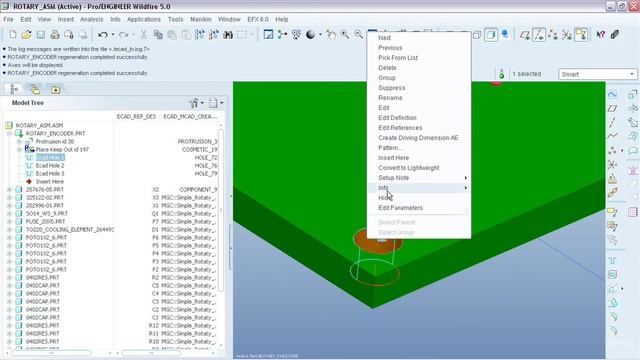Copy selection using the toolbar copy icon
Image resolution: width=640 pixels, height=360 pixels.
coord(158,35)
